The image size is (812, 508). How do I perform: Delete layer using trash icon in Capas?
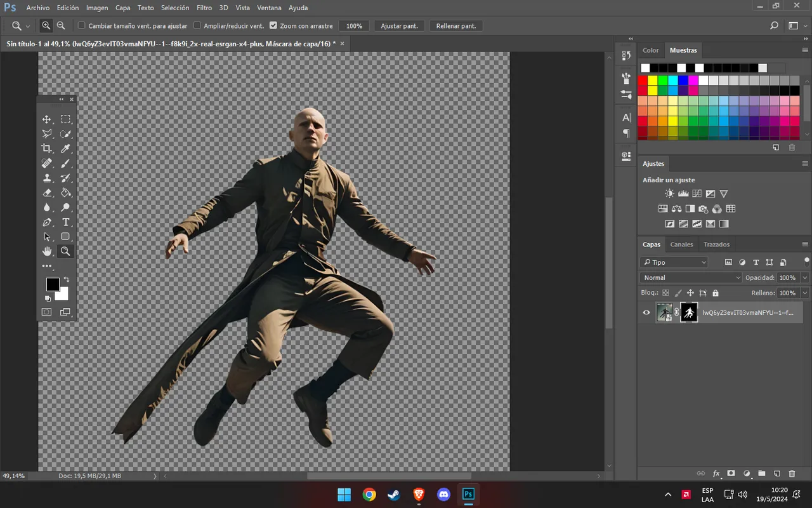pyautogui.click(x=792, y=474)
